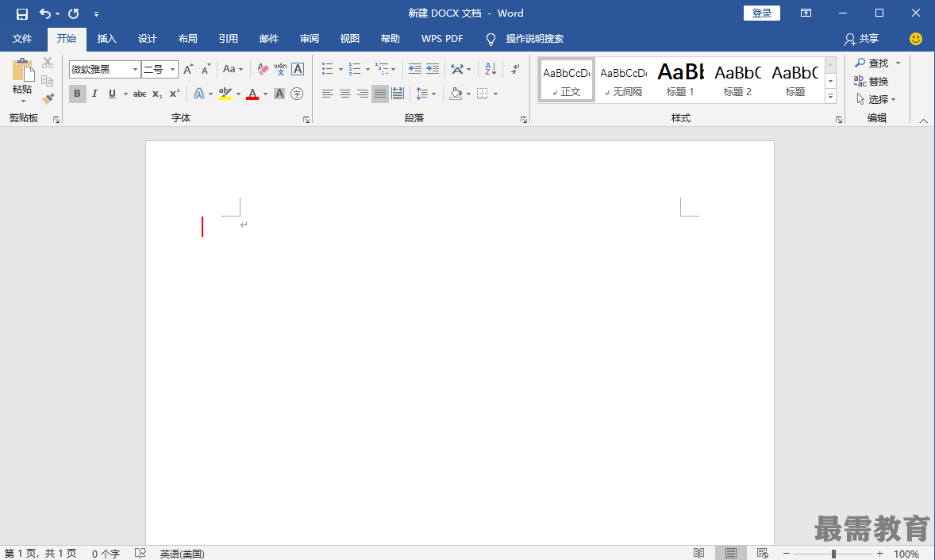Apply character border icon
Screen dimensions: 935x560
298,69
